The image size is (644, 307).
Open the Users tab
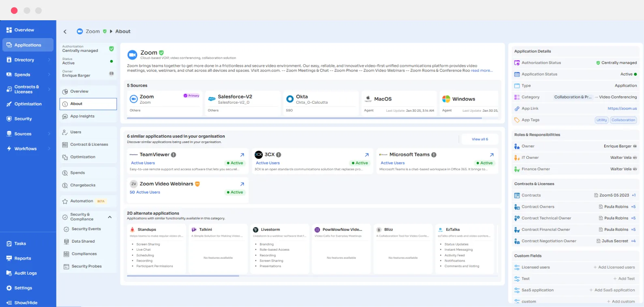[x=88, y=132]
